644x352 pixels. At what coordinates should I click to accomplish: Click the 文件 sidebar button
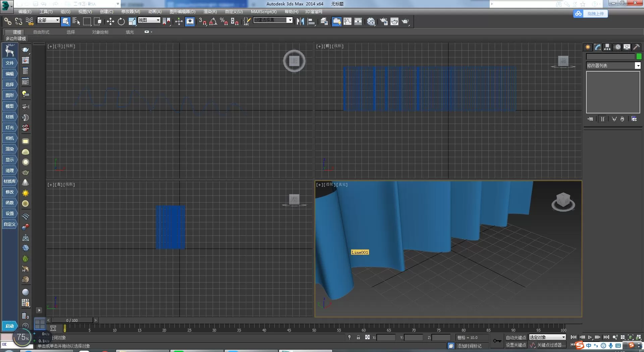tap(10, 63)
